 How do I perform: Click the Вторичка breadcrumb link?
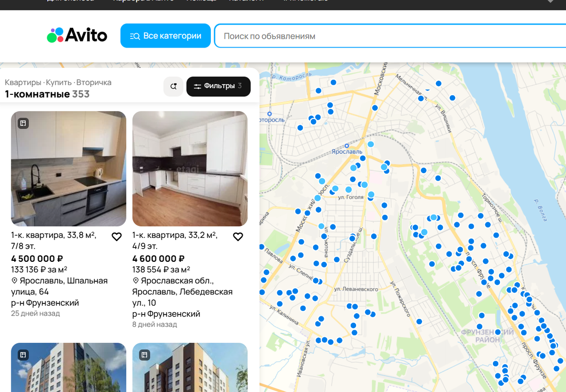(x=95, y=82)
